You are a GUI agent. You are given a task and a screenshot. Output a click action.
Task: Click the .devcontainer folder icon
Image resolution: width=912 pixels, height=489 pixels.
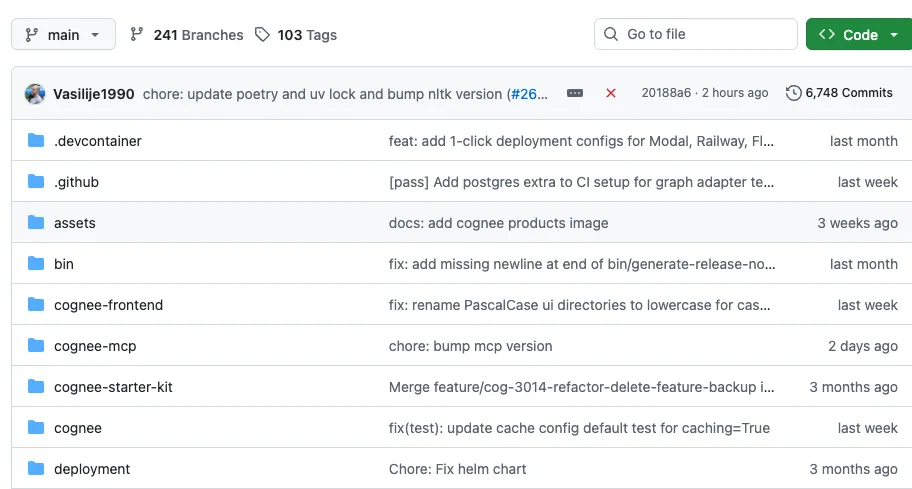37,141
